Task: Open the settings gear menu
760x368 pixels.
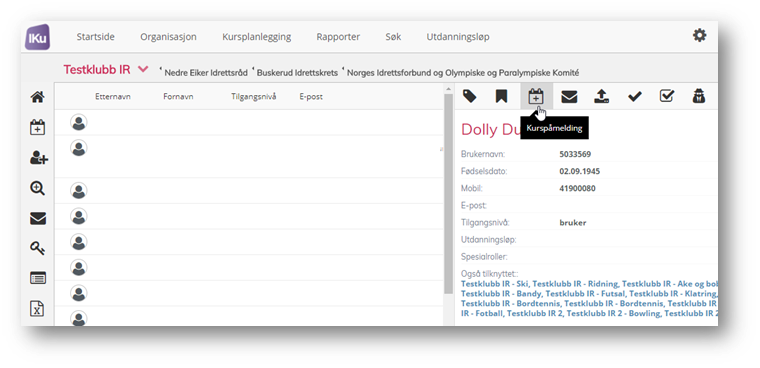Action: click(699, 35)
